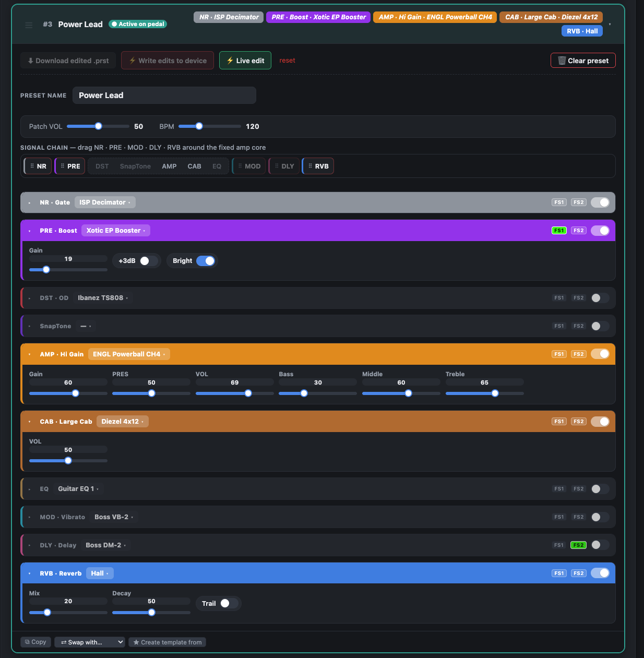Click the FS2 badge on CAB Large Cab row
Screen dimensions: 644x658
(578, 422)
